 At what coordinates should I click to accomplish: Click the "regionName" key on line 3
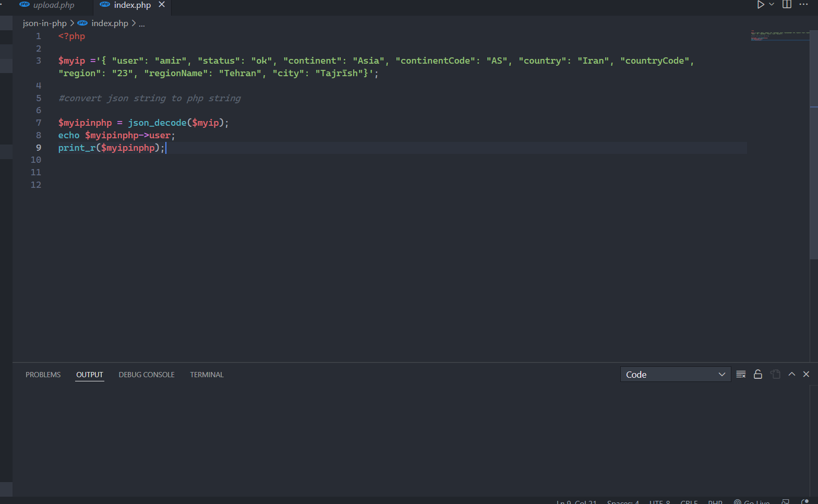pyautogui.click(x=176, y=73)
